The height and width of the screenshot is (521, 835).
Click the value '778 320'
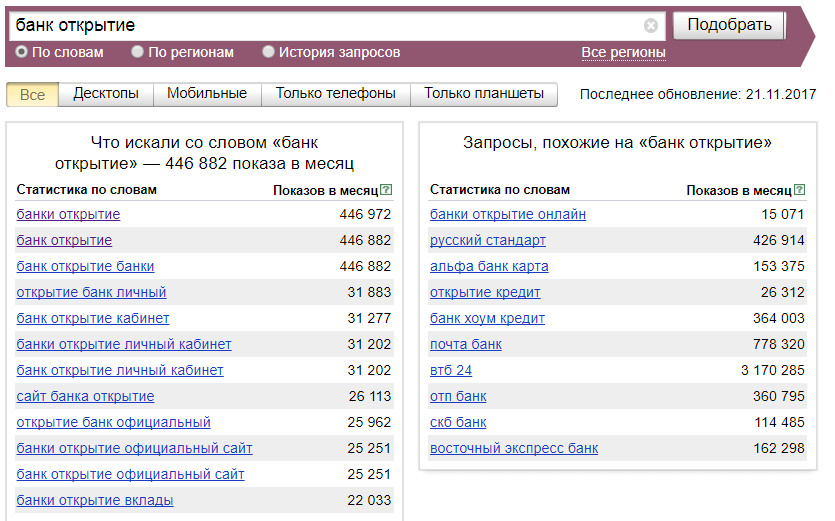click(x=779, y=345)
